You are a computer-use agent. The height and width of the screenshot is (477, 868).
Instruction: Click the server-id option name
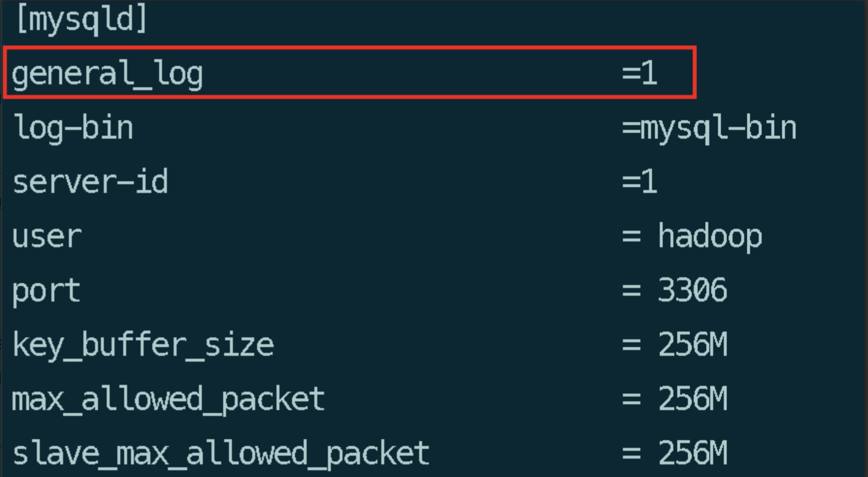coord(90,182)
